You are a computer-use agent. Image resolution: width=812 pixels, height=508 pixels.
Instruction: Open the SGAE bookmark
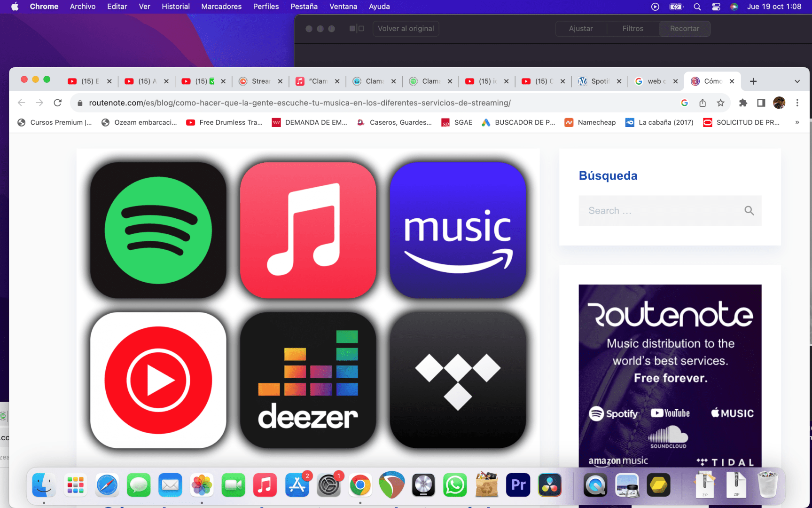pos(457,122)
